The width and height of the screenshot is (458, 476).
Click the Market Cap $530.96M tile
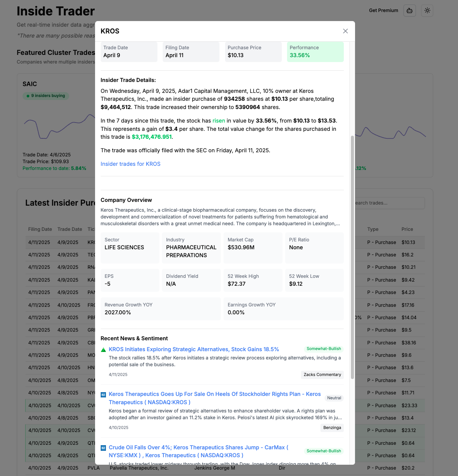[253, 248]
